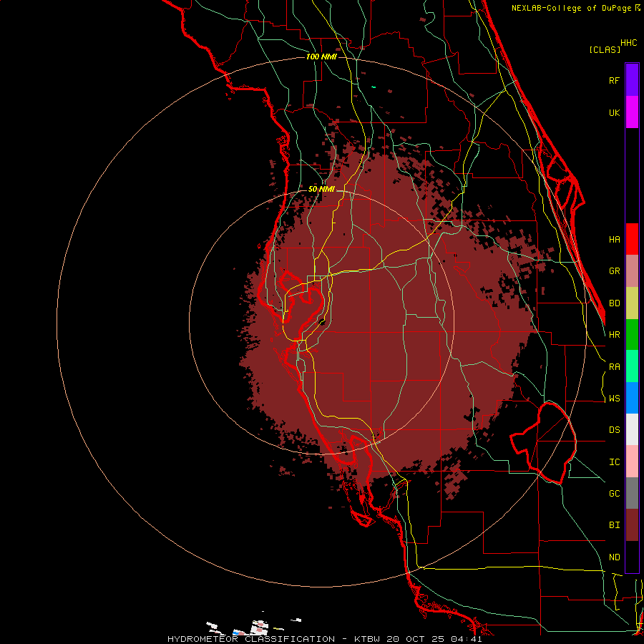Pick the yellow BD legend swatch

tap(632, 303)
